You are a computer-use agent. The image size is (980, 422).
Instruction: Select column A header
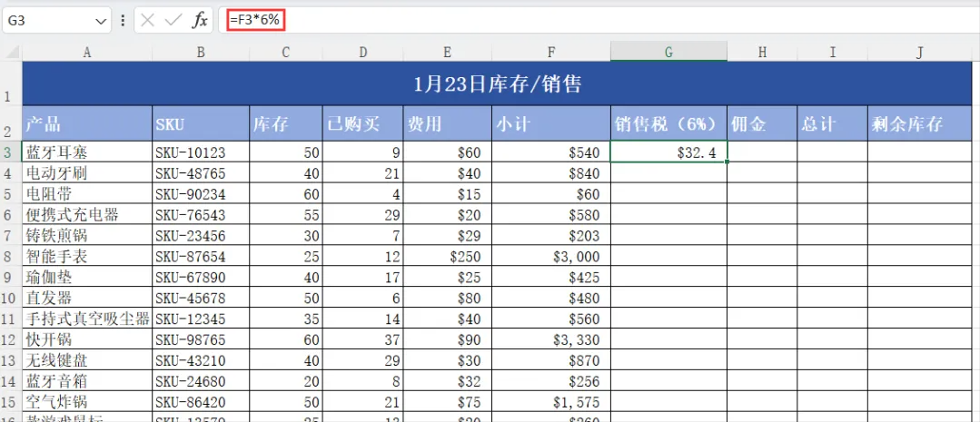click(87, 53)
